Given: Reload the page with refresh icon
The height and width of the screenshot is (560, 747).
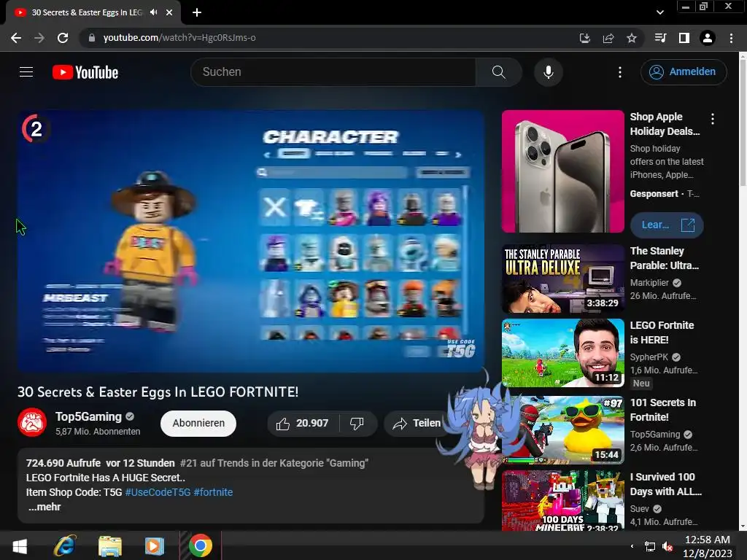Looking at the screenshot, I should coord(63,38).
